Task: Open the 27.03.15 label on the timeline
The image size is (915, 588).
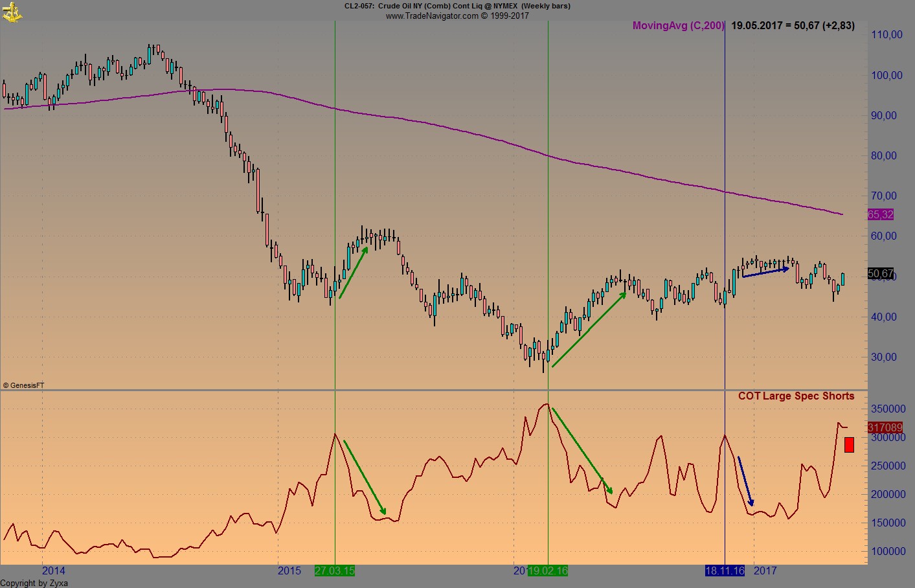Action: (335, 571)
